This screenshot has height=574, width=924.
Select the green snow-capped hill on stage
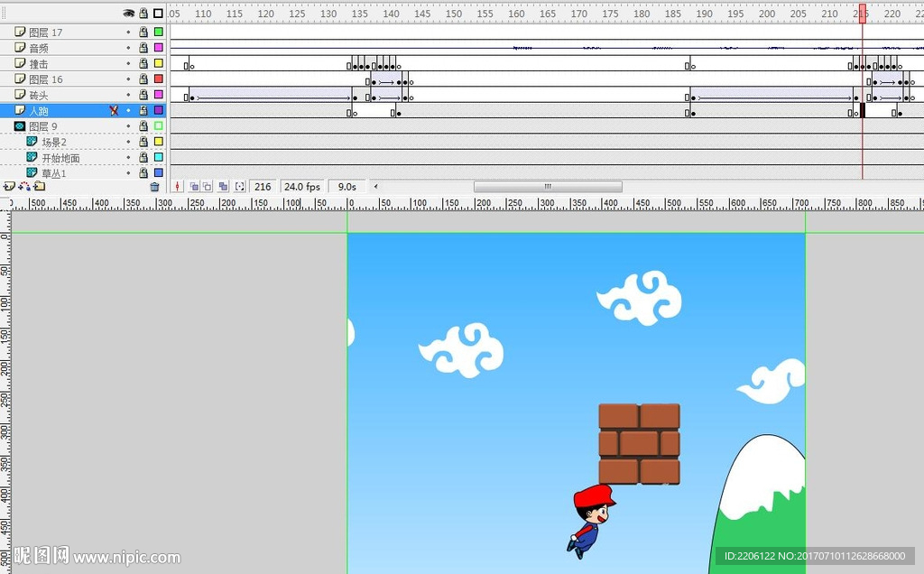pyautogui.click(x=758, y=505)
